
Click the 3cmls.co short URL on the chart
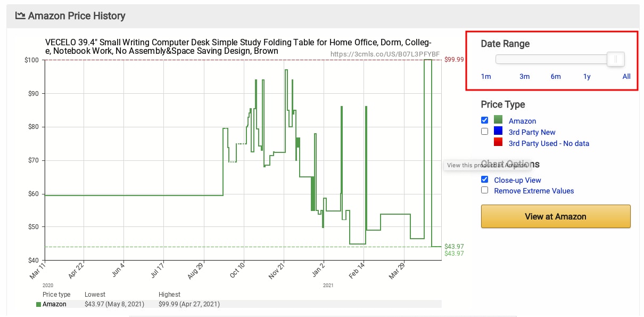[385, 54]
